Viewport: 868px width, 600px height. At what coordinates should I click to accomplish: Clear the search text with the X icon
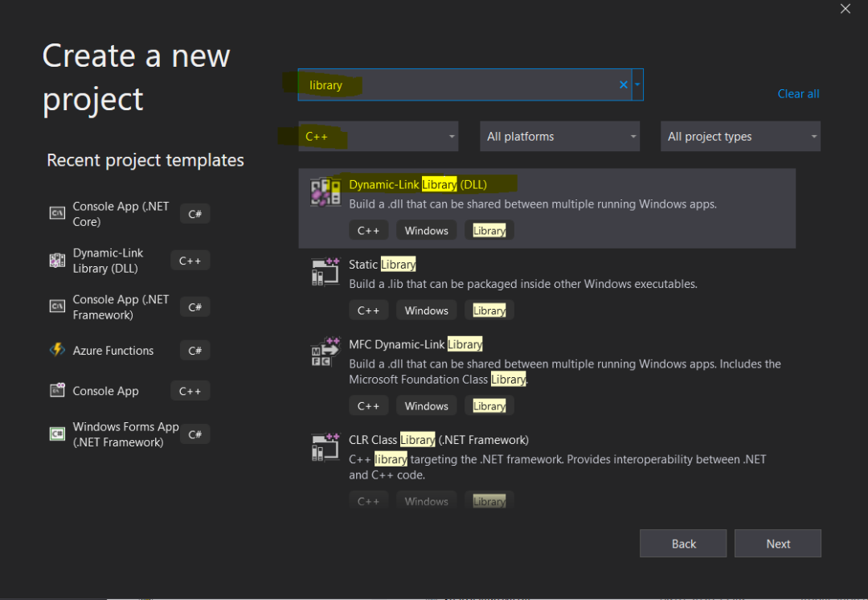624,84
